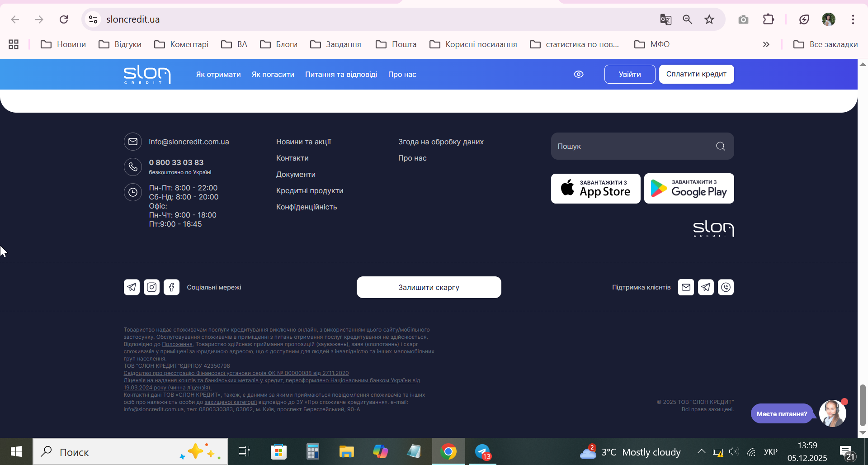Open Telegram from the Windows taskbar

click(482, 451)
